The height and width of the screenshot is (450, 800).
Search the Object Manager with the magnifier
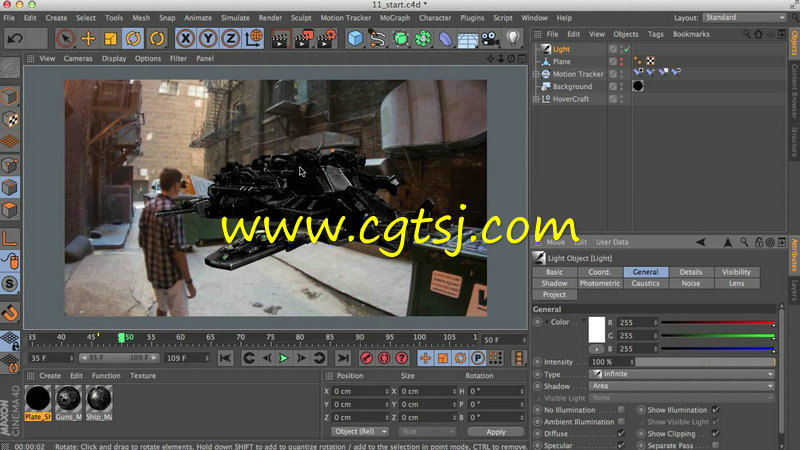point(746,34)
